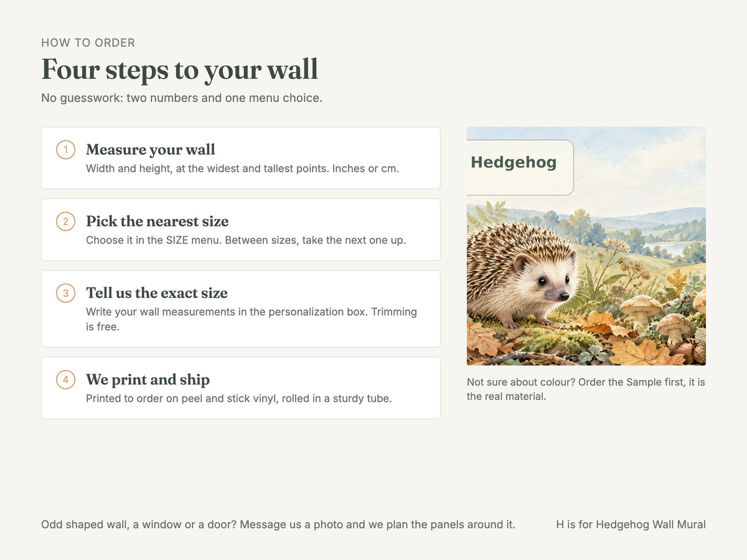
Task: Click the Four steps to your wall title
Action: (x=180, y=69)
